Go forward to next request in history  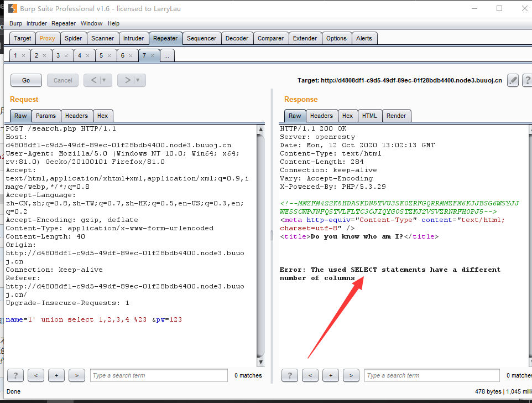[127, 80]
